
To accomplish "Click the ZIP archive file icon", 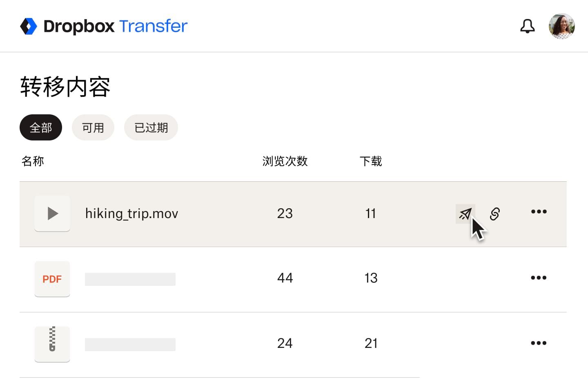I will 52,344.
